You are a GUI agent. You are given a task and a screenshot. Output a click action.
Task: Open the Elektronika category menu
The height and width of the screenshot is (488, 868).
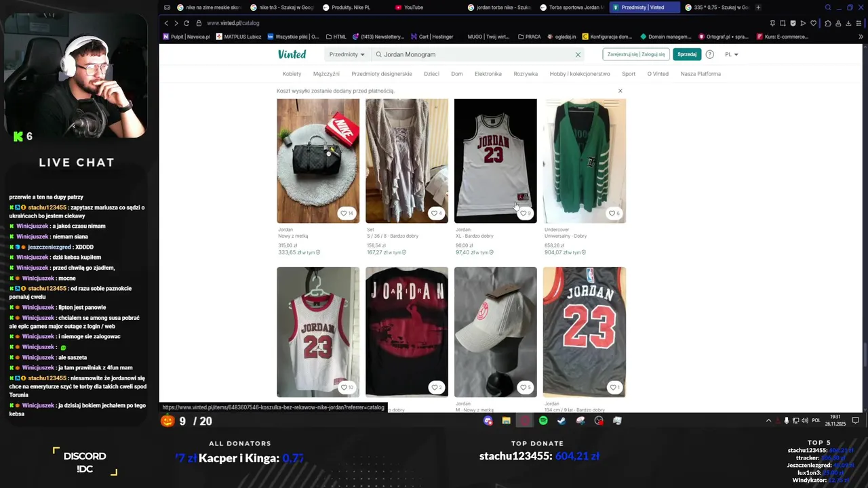pos(488,74)
